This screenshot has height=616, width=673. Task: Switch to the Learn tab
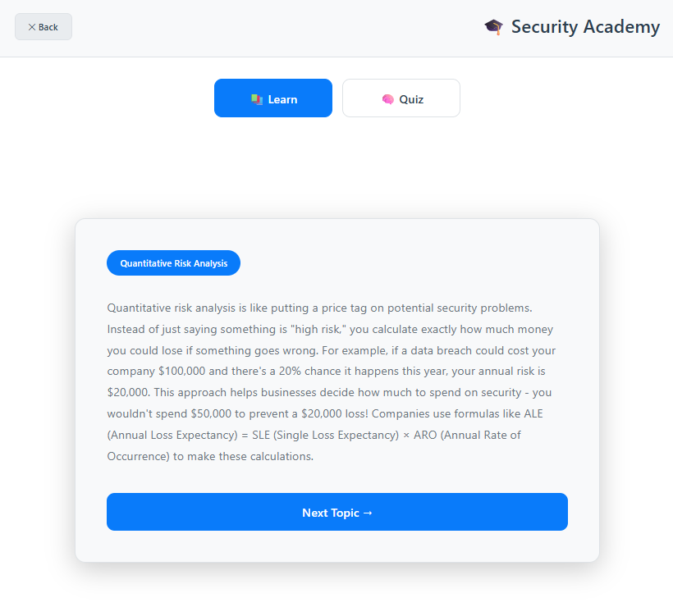click(x=273, y=98)
